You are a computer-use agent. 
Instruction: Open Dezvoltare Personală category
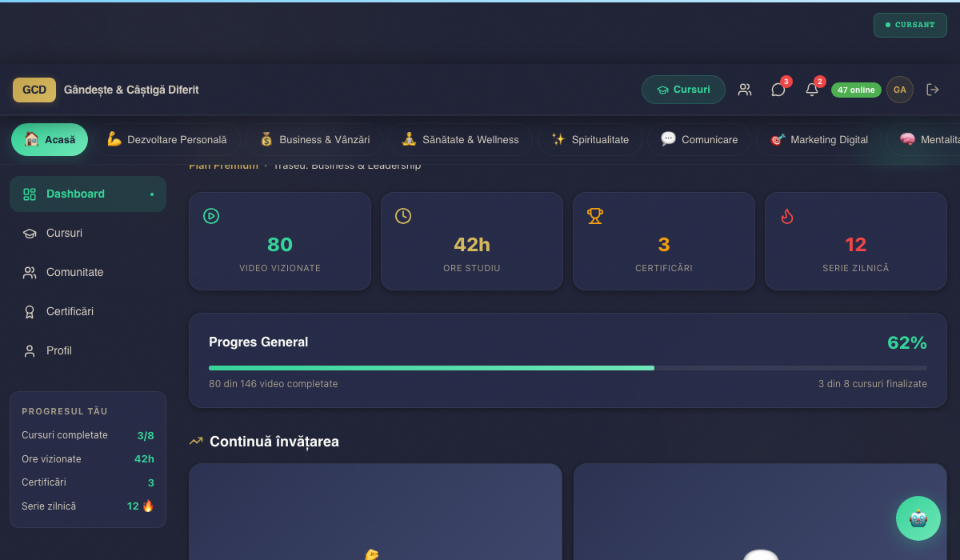click(166, 139)
